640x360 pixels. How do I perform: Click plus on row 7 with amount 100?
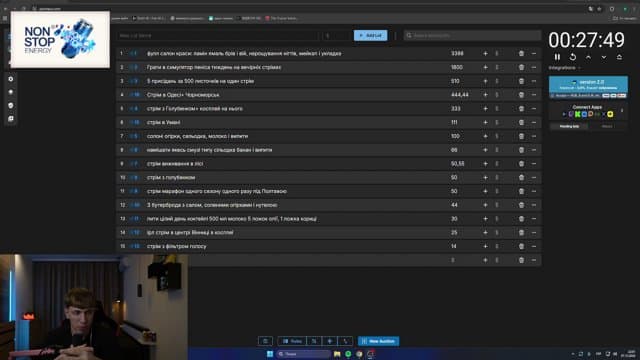coord(485,136)
